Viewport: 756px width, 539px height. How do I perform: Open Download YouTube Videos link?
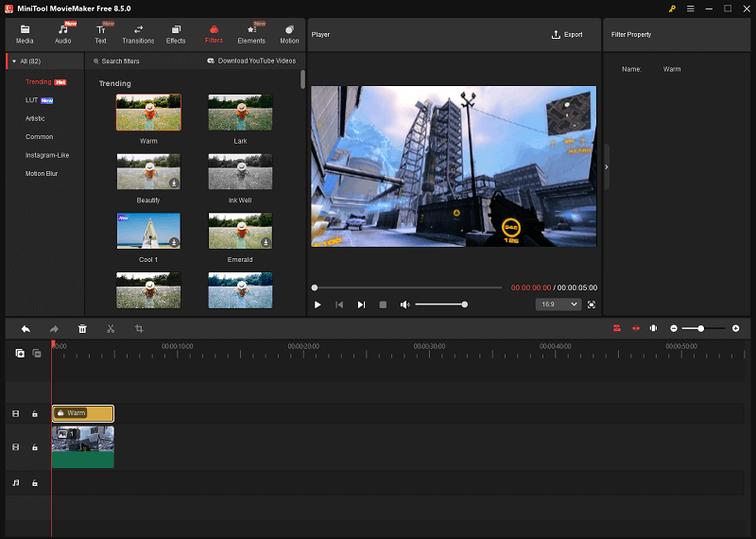tap(251, 61)
